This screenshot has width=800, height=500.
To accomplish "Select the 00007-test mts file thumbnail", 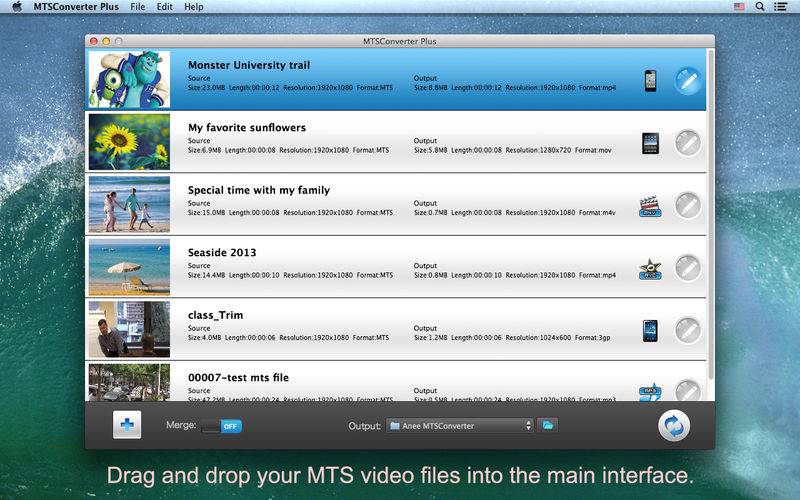I will (129, 382).
